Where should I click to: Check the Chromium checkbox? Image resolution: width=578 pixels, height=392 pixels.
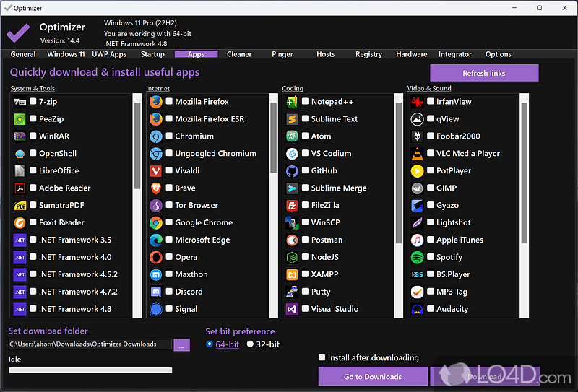[169, 136]
